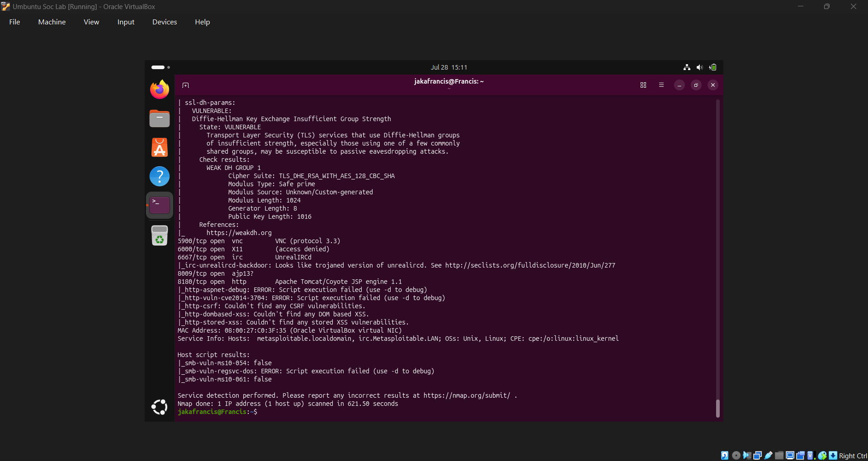Minimize the terminal window
The image size is (868, 461).
(679, 85)
